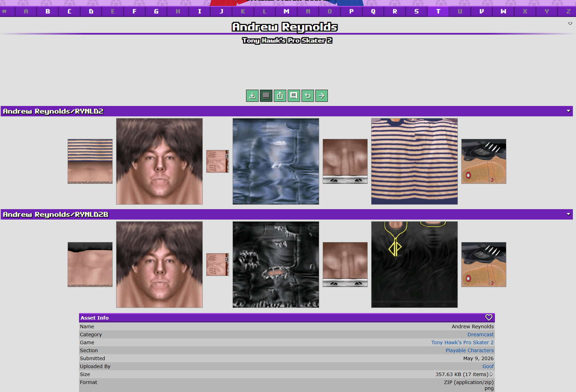Open the # index in the letter bar
This screenshot has height=392, width=576.
click(4, 11)
